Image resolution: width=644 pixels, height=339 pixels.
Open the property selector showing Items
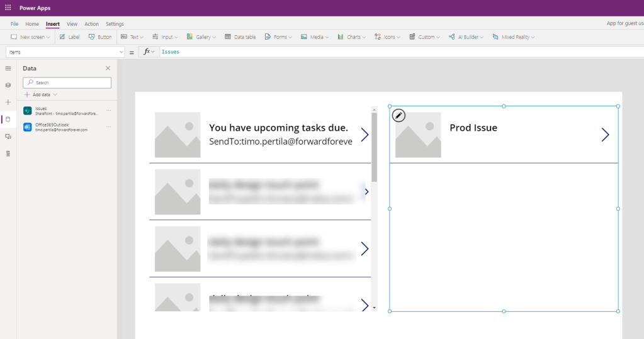pyautogui.click(x=65, y=52)
